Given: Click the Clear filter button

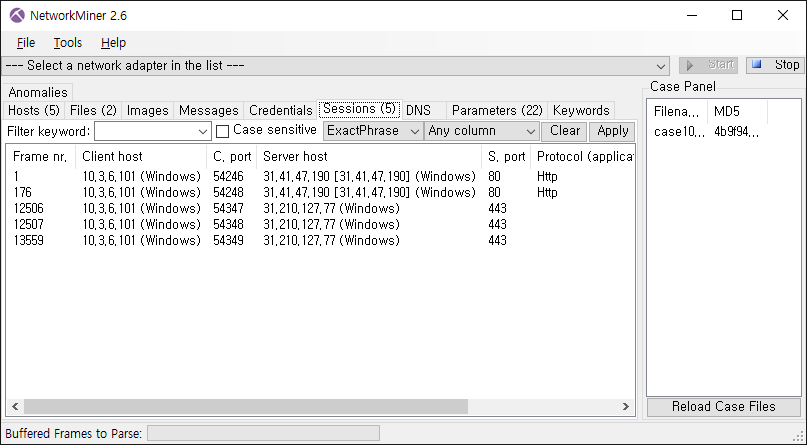Looking at the screenshot, I should 564,131.
